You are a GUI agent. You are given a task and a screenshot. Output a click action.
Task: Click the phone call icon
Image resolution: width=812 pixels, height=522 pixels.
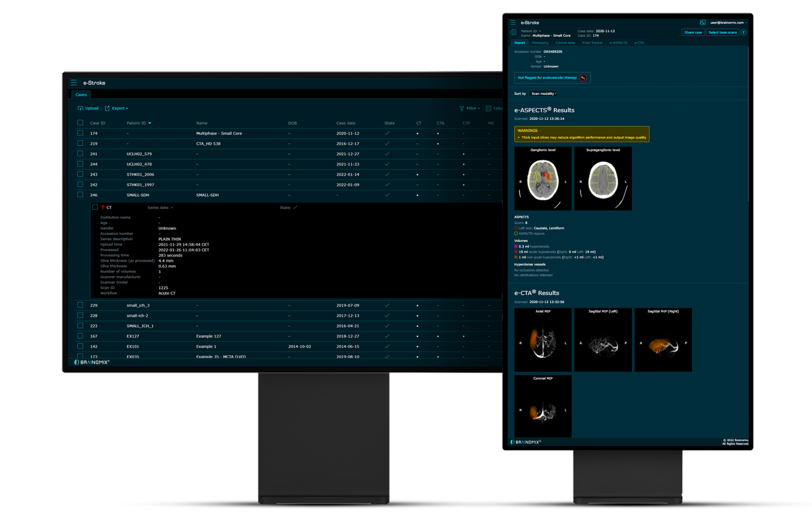tap(703, 23)
